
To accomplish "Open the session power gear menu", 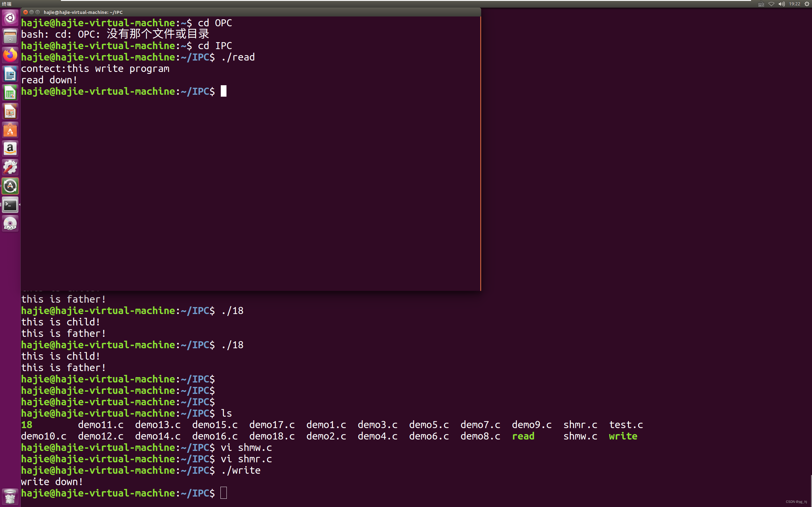I will click(x=807, y=4).
